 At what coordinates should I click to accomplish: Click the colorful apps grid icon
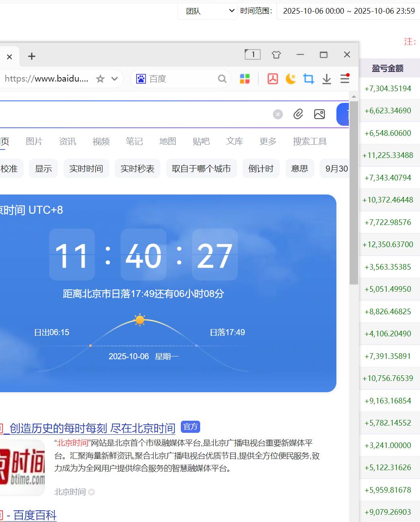(245, 79)
